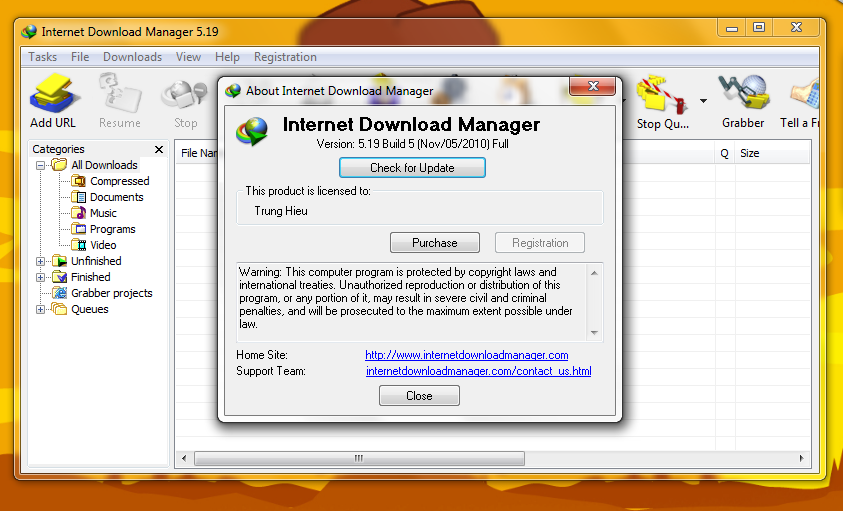Maximize the Internet Download Manager window
This screenshot has height=511, width=843.
coord(759,27)
